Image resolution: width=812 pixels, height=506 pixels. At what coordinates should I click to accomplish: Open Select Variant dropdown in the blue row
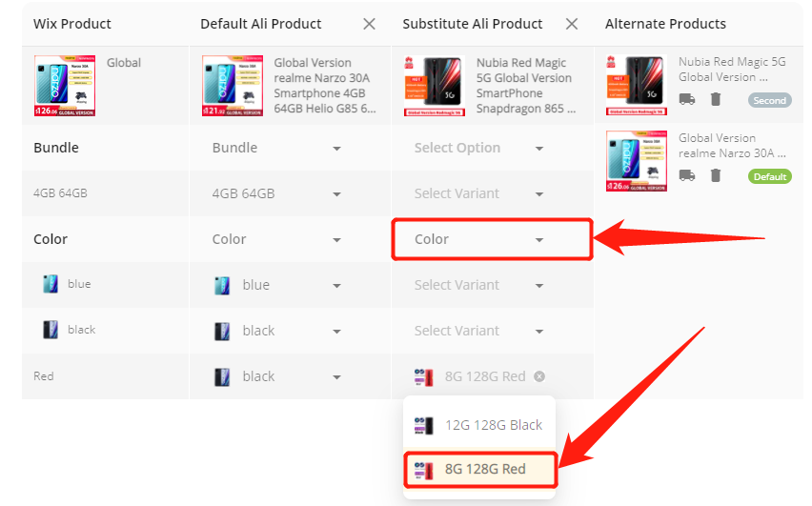pos(479,285)
